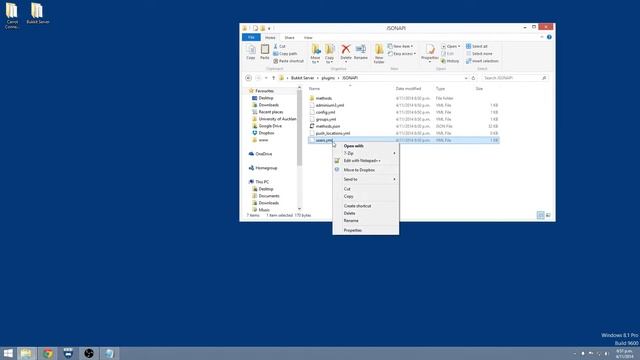Screen dimensions: 640x360
Task: Select the methods folder in the file list
Action: (323, 98)
